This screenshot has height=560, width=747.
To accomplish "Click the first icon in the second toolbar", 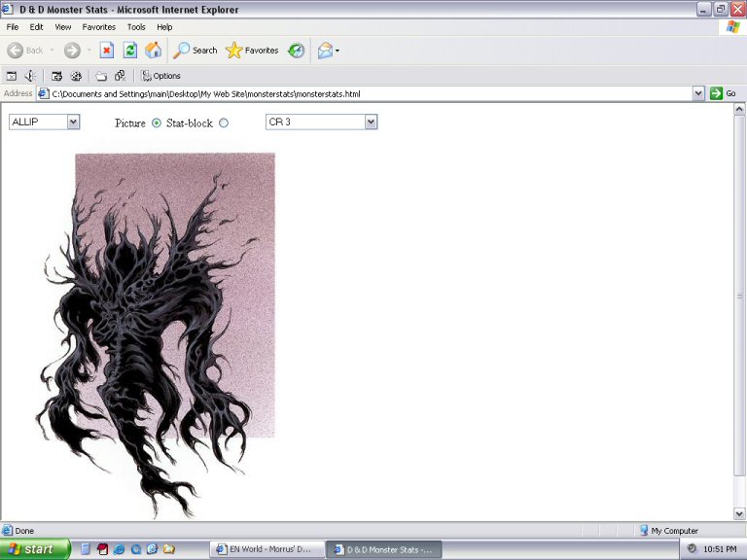I will [x=12, y=76].
